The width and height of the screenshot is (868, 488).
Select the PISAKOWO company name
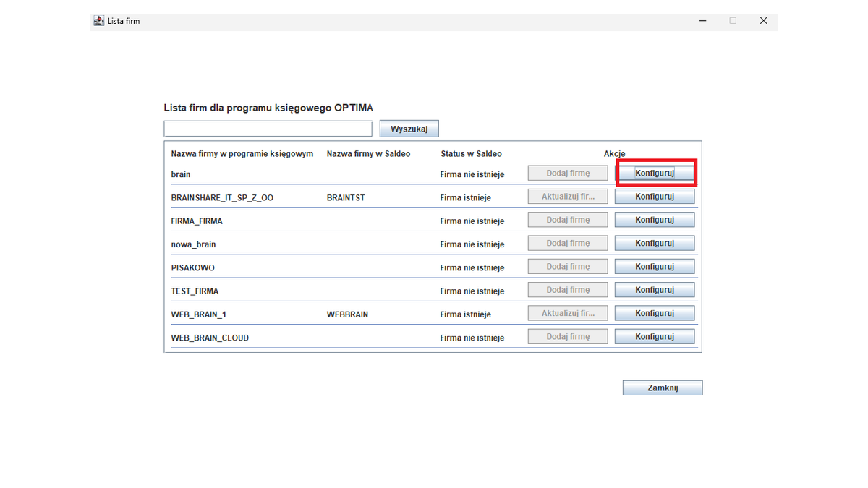192,267
